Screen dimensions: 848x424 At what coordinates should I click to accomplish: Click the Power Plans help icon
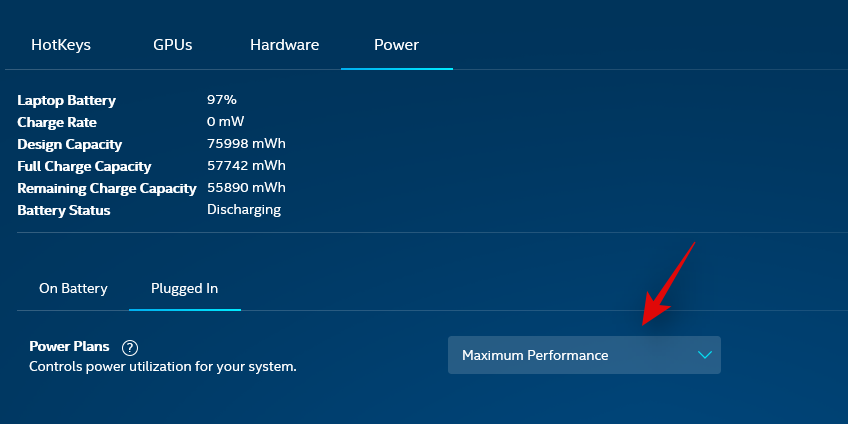129,348
